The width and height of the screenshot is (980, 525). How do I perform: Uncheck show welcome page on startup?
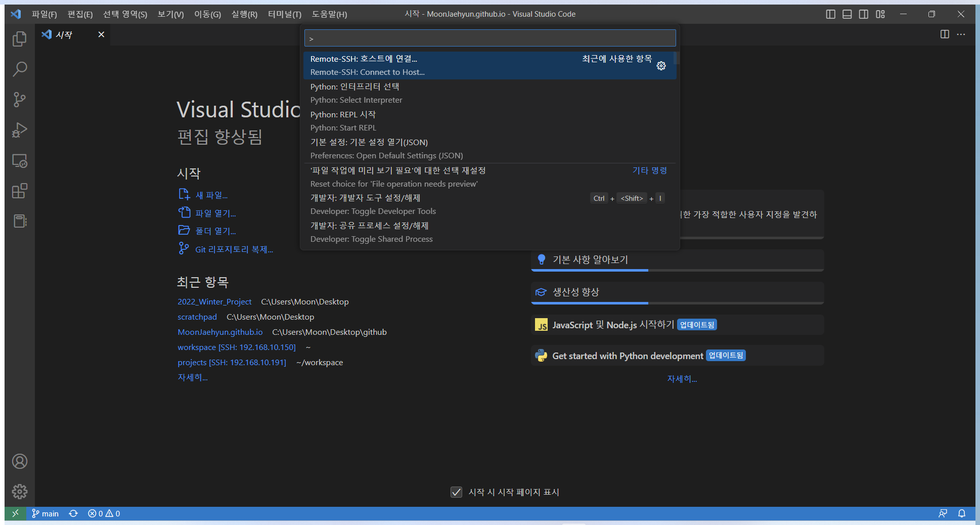click(456, 492)
